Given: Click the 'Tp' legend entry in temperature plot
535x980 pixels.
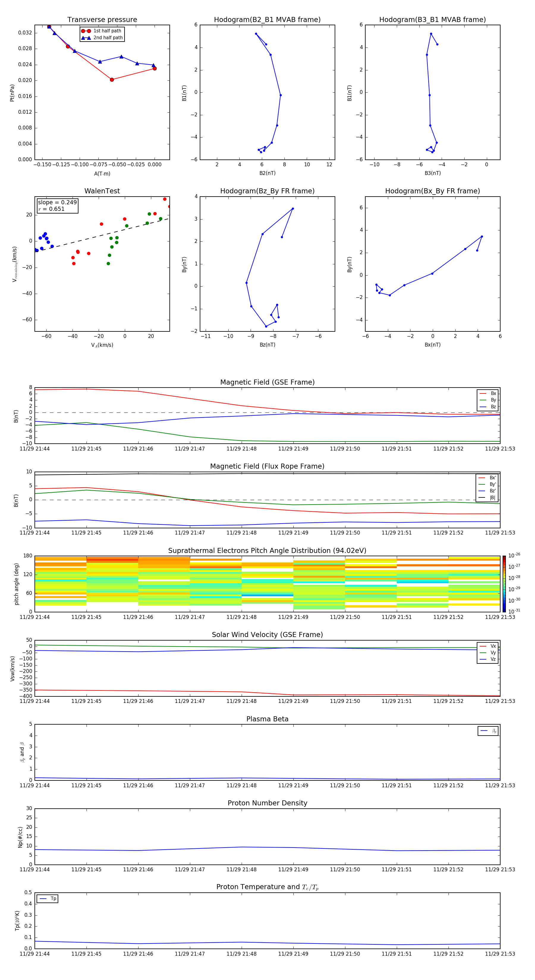Looking at the screenshot, I should 48,899.
